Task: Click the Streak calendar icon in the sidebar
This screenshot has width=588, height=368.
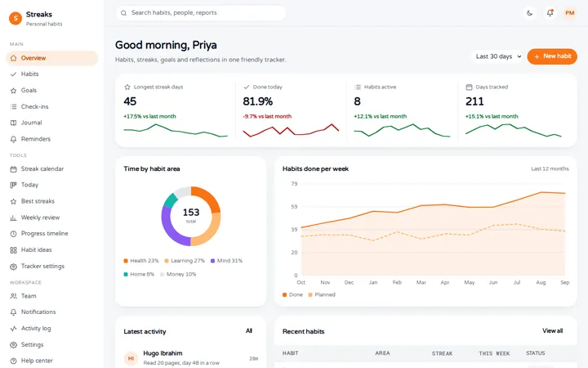Action: click(x=14, y=169)
